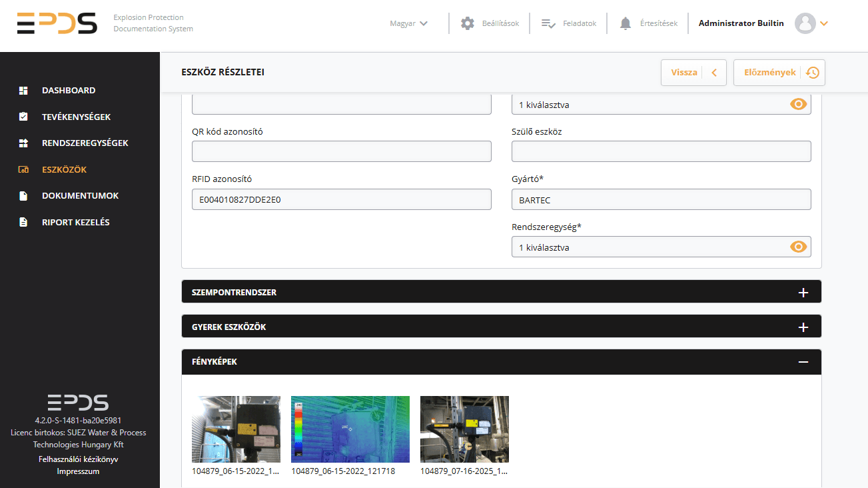868x488 pixels.
Task: Open Beállítások via the gear icon
Action: click(x=468, y=23)
